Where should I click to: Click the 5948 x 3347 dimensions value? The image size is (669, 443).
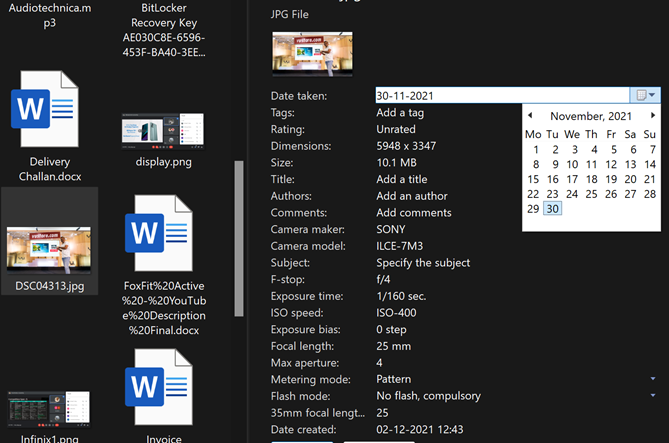pyautogui.click(x=406, y=146)
